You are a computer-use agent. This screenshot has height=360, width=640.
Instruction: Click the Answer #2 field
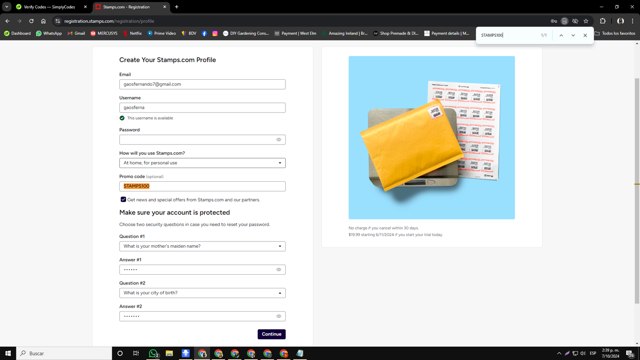pos(202,316)
